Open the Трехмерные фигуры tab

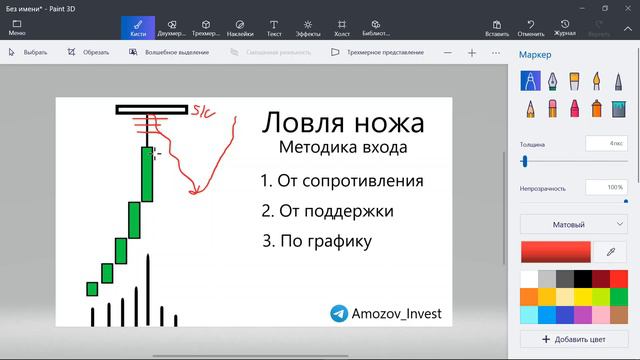click(206, 28)
